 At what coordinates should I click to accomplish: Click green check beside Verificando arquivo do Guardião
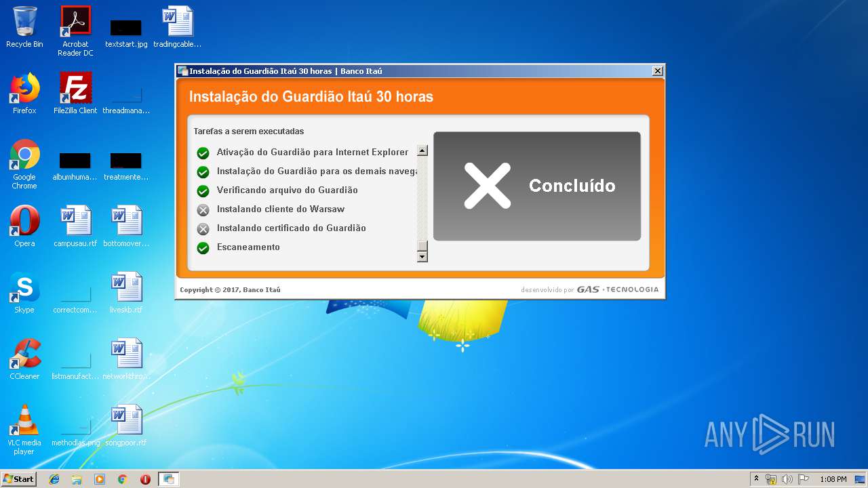pyautogui.click(x=203, y=191)
